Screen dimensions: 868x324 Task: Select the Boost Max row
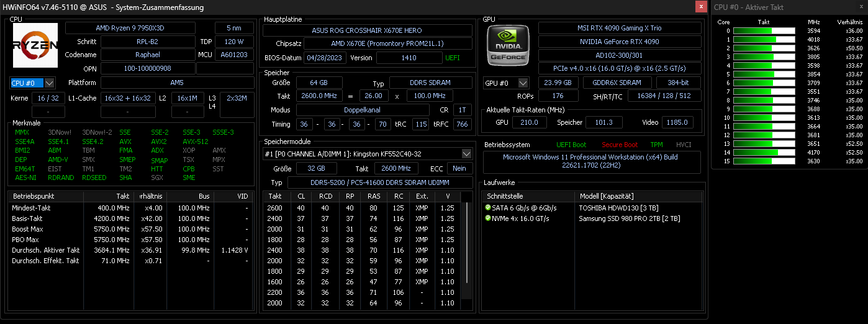(130, 229)
